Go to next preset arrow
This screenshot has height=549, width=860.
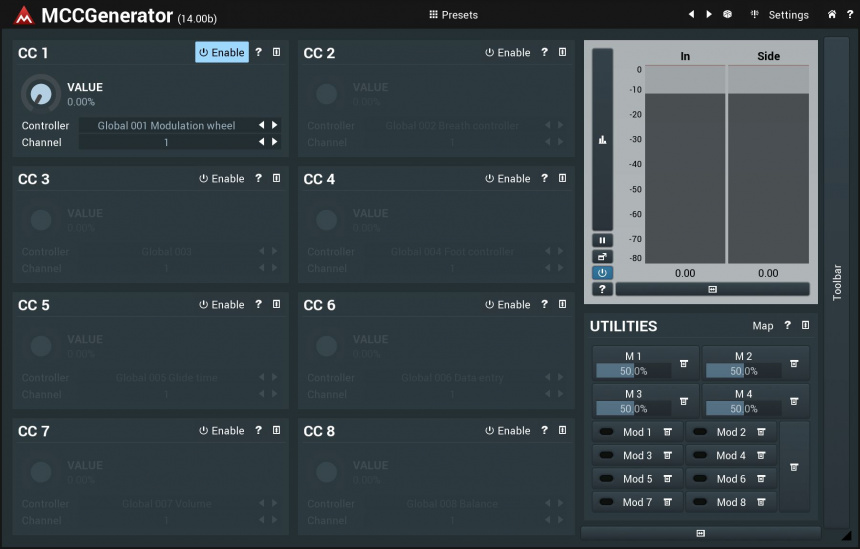pos(709,14)
